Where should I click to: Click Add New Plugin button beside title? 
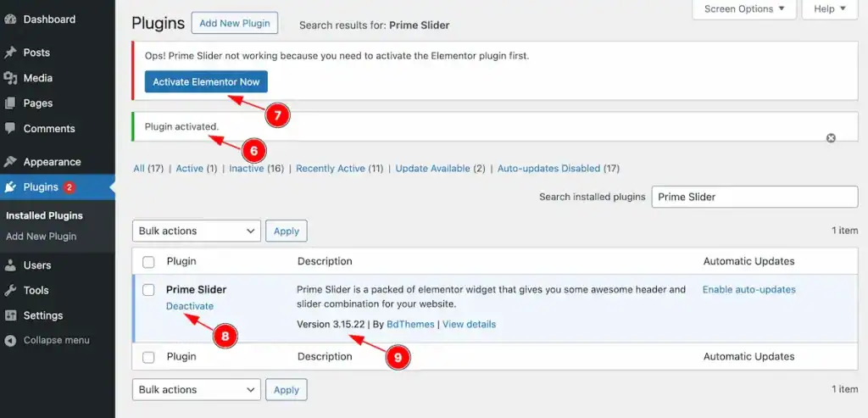click(235, 23)
